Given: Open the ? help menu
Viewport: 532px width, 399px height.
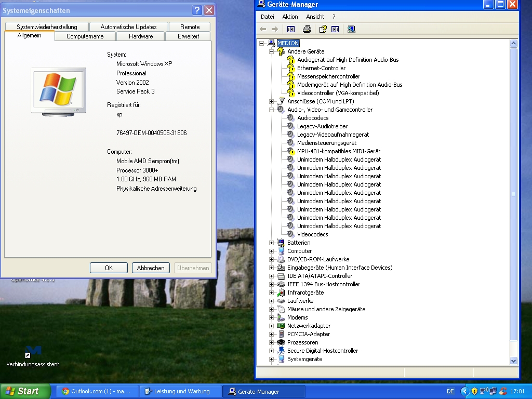Looking at the screenshot, I should point(334,17).
